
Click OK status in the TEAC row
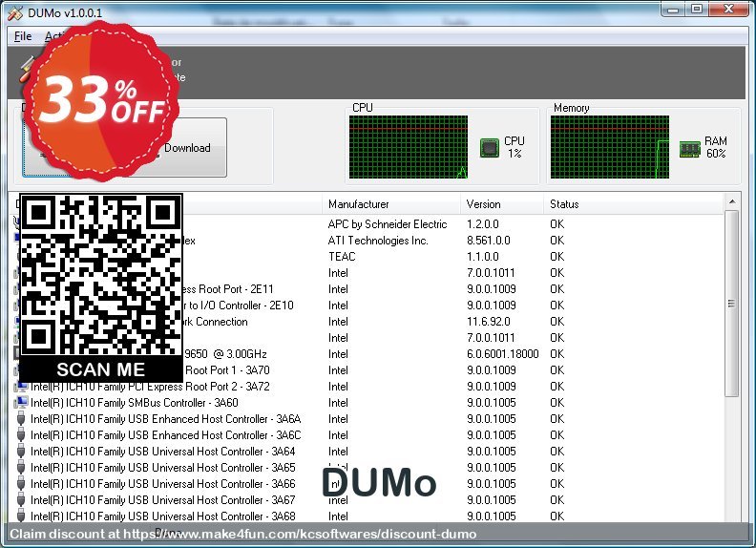[x=556, y=257]
